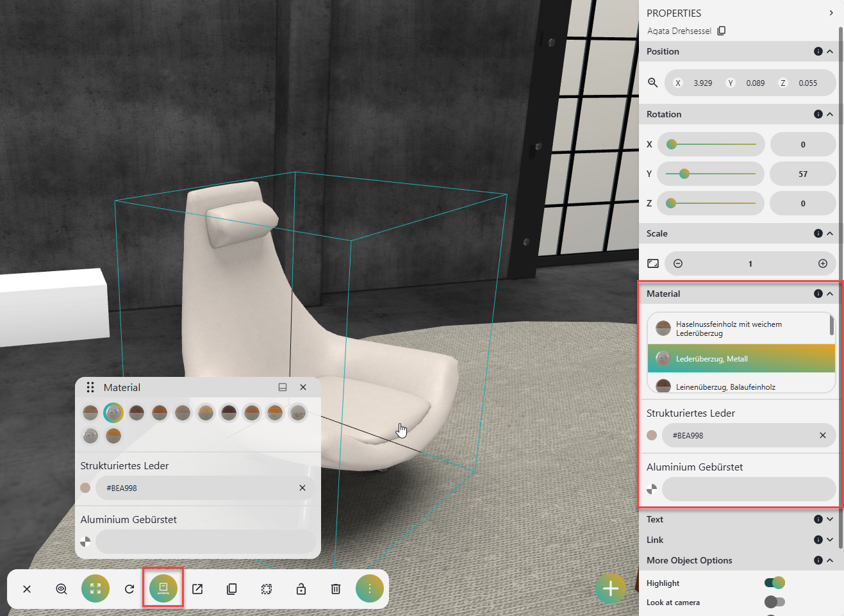Click the circular arrow rotate icon
This screenshot has width=844, height=616.
[x=129, y=589]
